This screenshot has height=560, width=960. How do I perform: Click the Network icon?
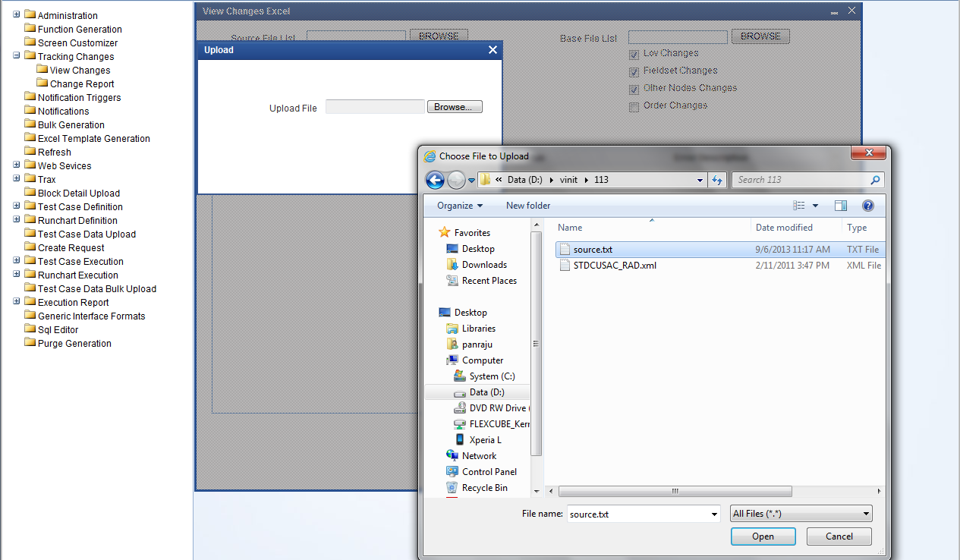click(x=452, y=455)
